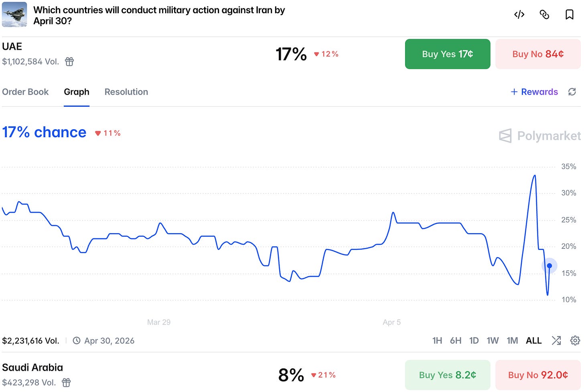The image size is (584, 392).
Task: Click the chart compare arrows icon
Action: point(556,341)
